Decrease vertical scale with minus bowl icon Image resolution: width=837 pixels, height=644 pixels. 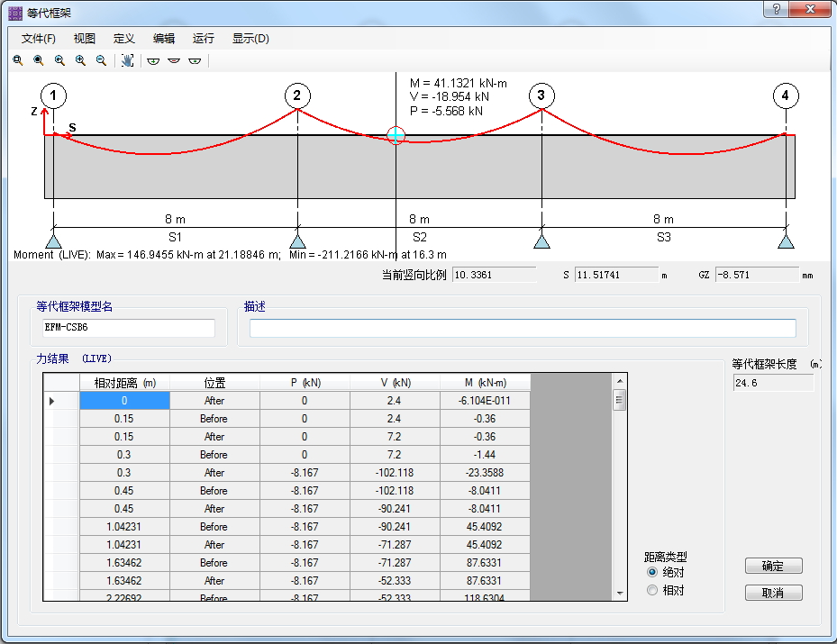(x=174, y=61)
